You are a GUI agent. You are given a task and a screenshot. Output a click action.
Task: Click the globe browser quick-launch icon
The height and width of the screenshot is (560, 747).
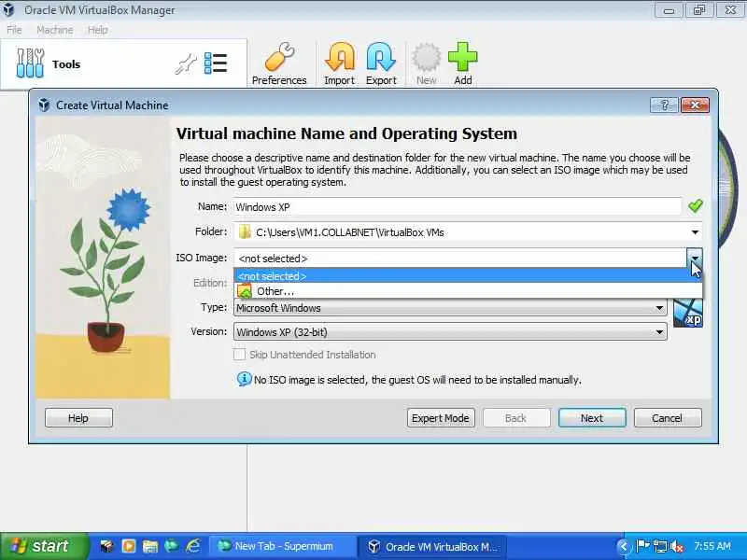172,546
